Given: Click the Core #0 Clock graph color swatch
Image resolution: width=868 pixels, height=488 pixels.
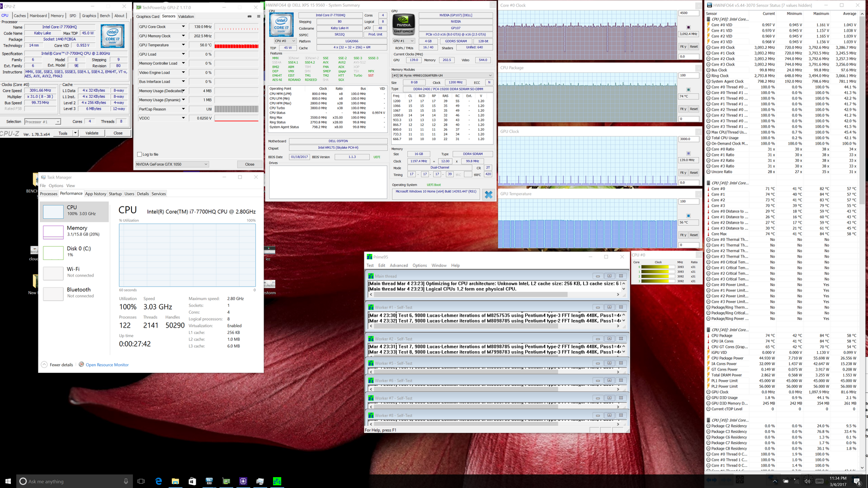Looking at the screenshot, I should point(689,27).
